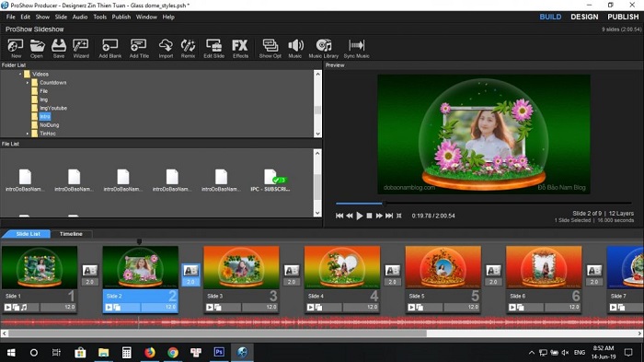Open the Show menu
644x362 pixels.
(42, 17)
